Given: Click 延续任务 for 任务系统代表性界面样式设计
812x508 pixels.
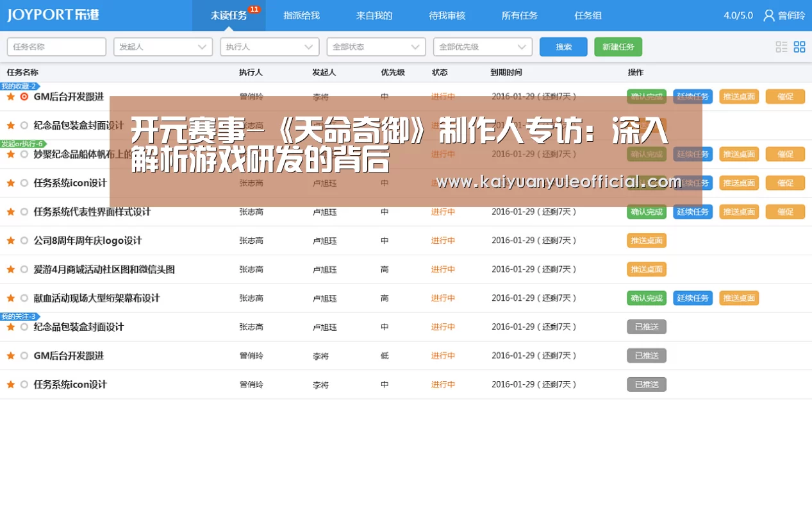Looking at the screenshot, I should pyautogui.click(x=693, y=212).
